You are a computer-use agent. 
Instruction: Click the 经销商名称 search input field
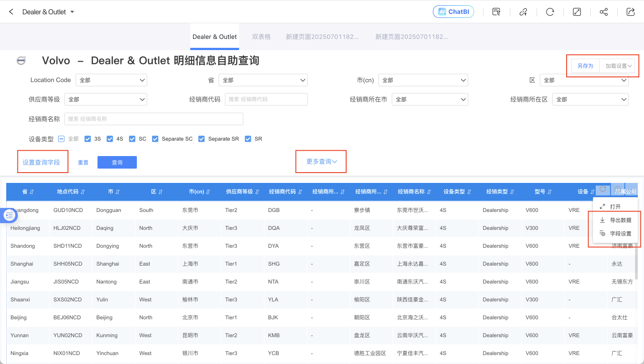(154, 119)
